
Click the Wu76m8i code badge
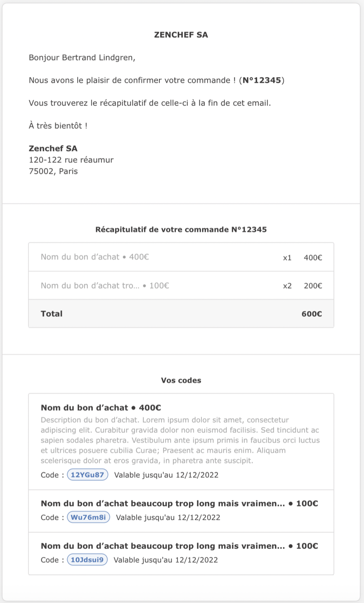[88, 517]
